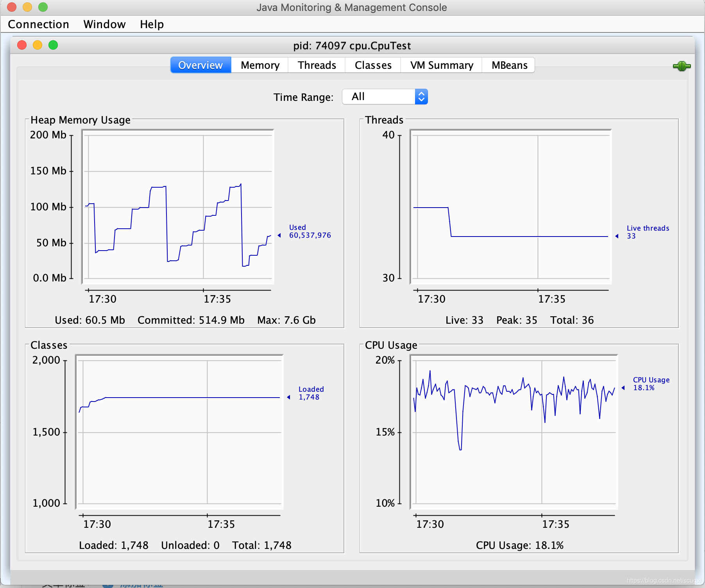Select the VM Summary tab
Image resolution: width=705 pixels, height=588 pixels.
[442, 65]
